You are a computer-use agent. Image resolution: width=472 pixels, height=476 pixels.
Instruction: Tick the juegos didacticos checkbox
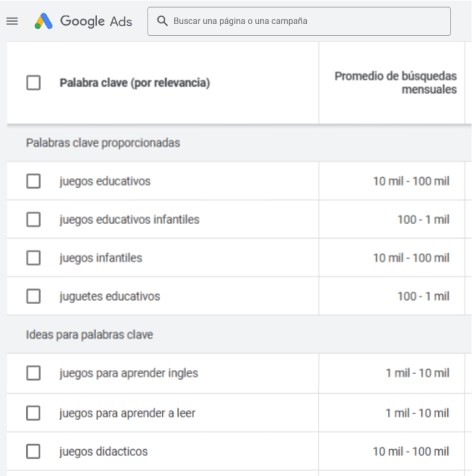(33, 451)
